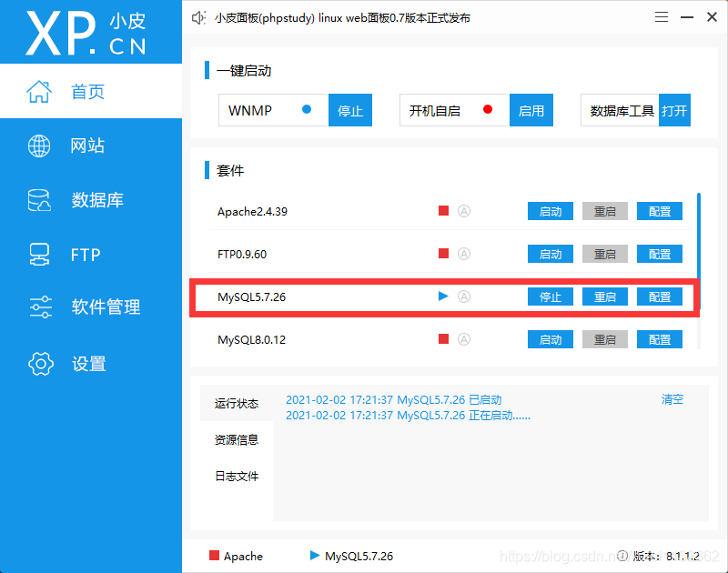Toggle Apache2.4.39 auto-start A icon
Viewport: 728px width, 573px height.
point(464,211)
